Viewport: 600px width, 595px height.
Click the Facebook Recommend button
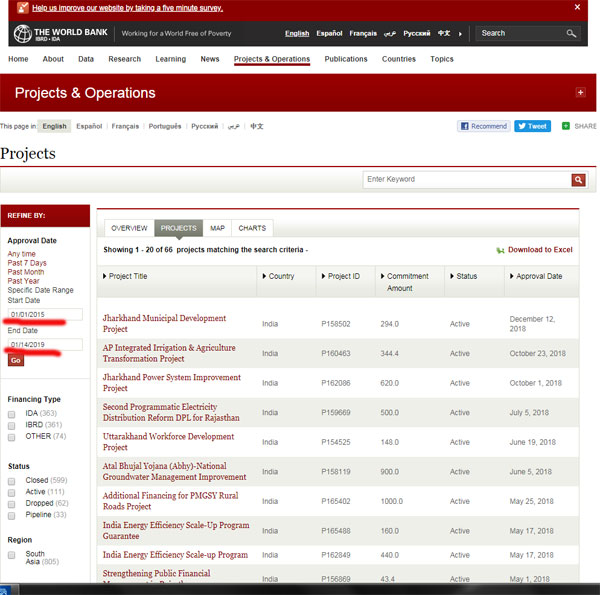484,126
